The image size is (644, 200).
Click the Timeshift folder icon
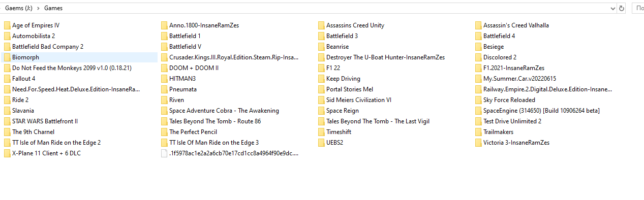point(321,132)
